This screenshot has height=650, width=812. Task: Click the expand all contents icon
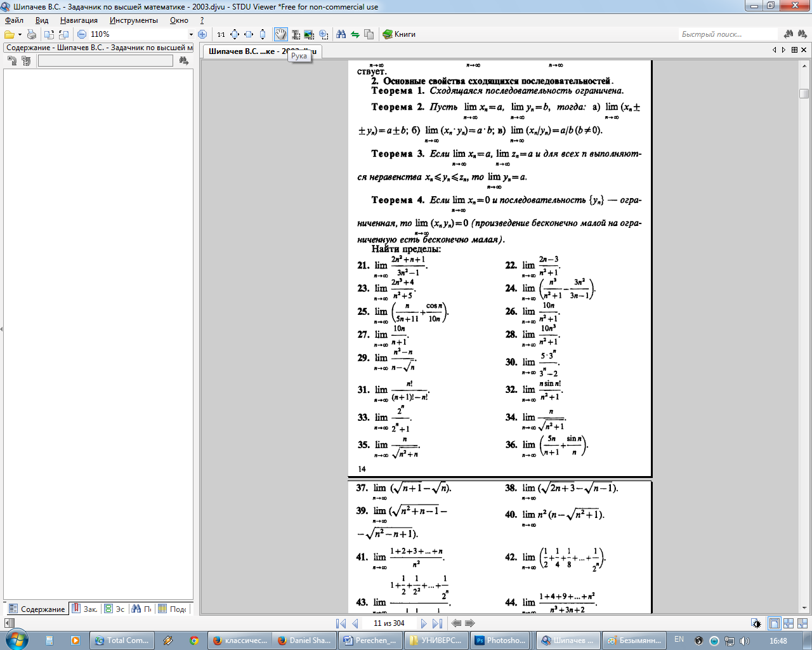(12, 61)
